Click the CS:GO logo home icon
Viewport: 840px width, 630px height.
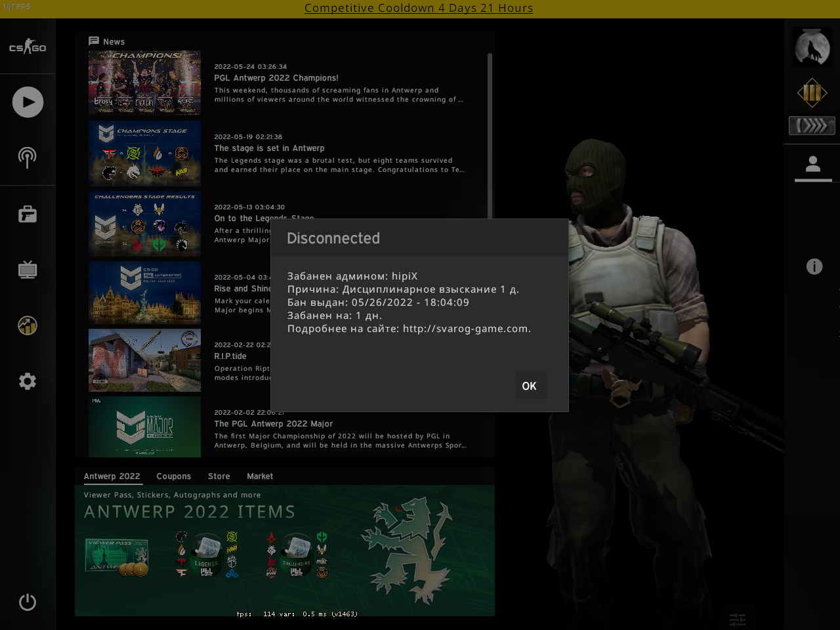(28, 47)
